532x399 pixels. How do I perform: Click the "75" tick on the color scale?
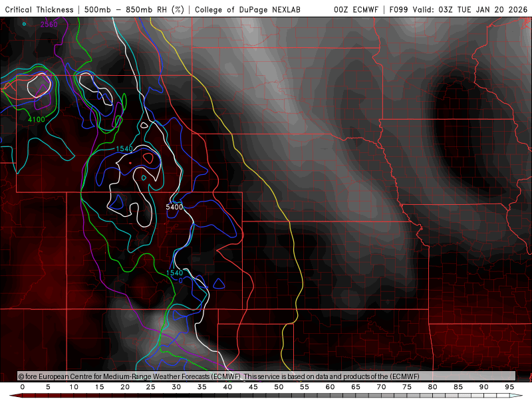tap(407, 387)
